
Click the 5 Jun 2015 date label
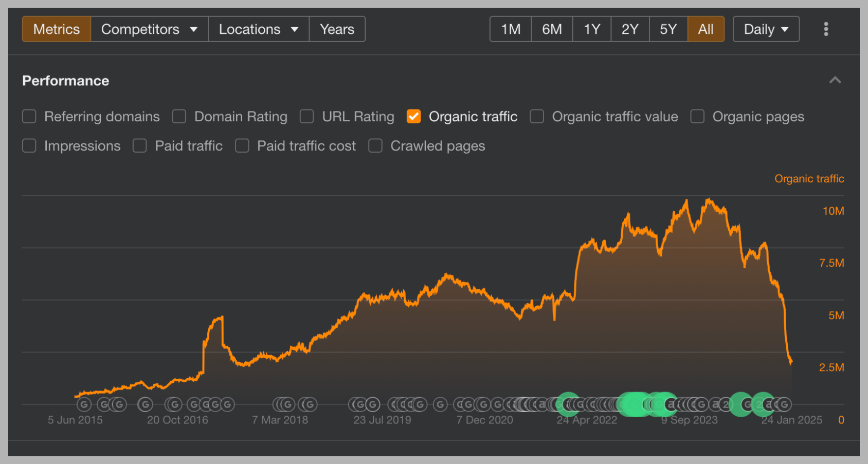tap(75, 420)
